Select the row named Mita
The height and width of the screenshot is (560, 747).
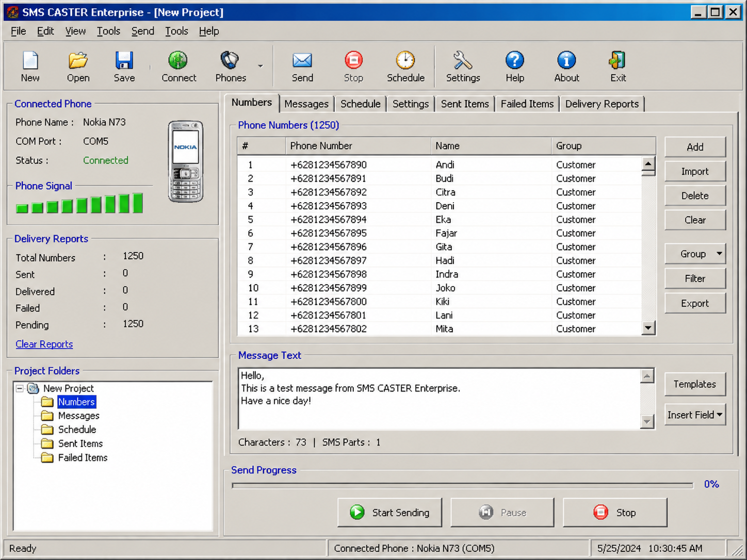pyautogui.click(x=440, y=328)
